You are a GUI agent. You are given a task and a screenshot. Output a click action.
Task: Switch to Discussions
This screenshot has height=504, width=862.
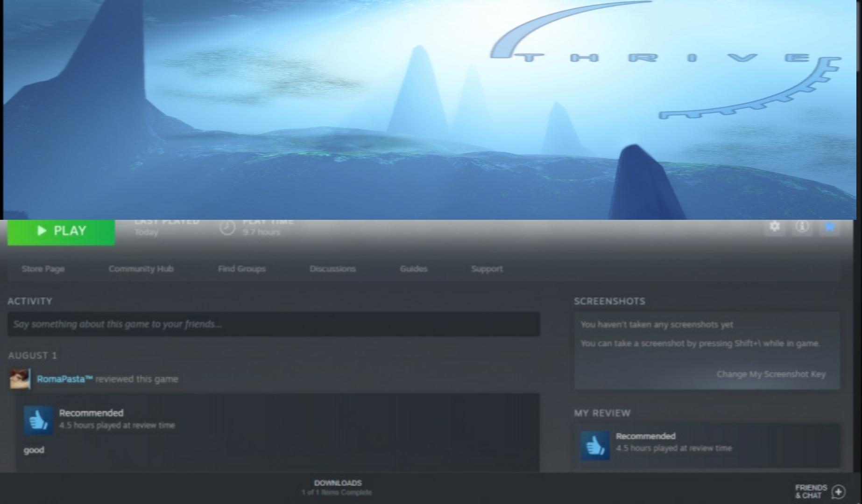click(x=332, y=269)
